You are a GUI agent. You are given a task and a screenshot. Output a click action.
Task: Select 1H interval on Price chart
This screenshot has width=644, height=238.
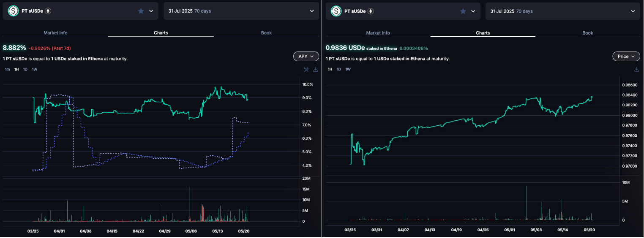(330, 69)
